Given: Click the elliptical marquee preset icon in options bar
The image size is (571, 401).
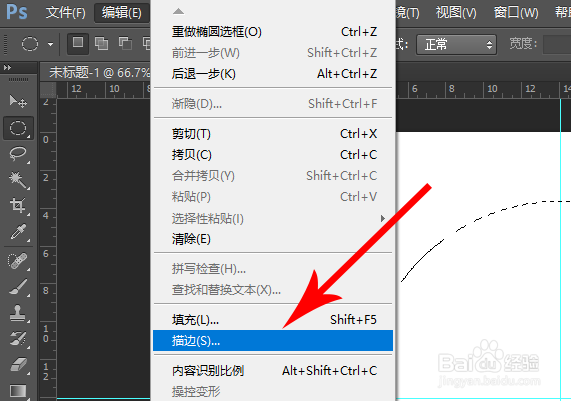Looking at the screenshot, I should tap(30, 44).
